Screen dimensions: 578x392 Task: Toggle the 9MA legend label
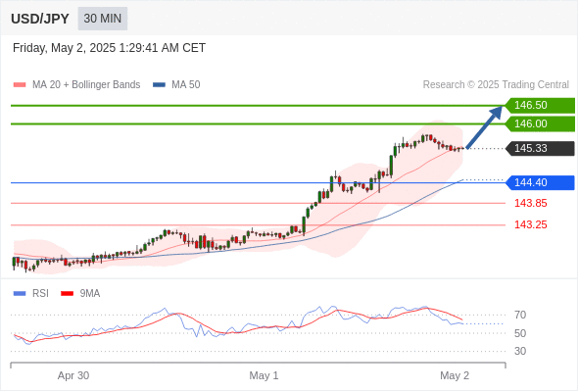90,294
